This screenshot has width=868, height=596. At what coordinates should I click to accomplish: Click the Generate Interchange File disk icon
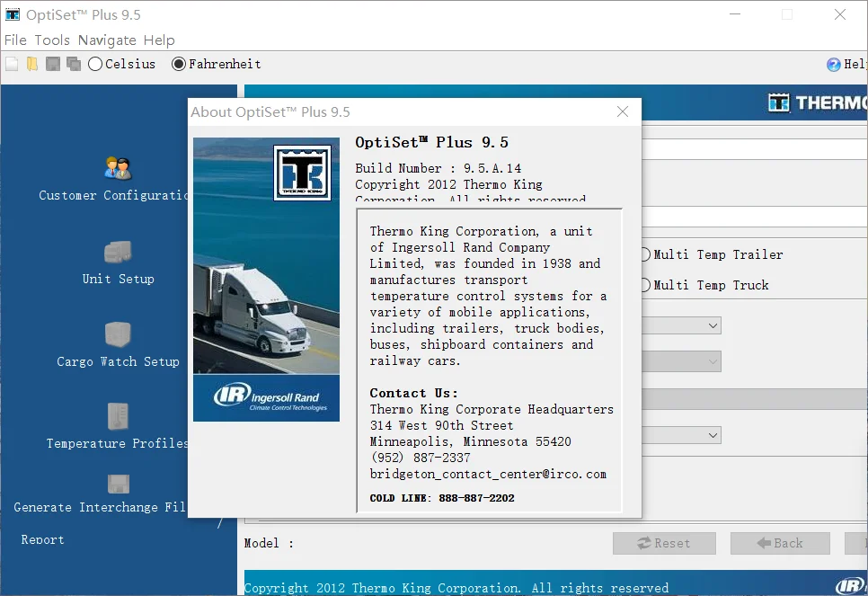click(119, 485)
